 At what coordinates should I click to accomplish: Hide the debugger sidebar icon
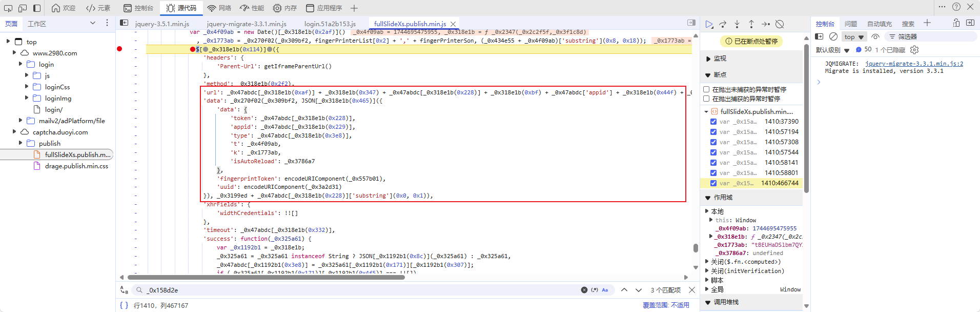(691, 23)
